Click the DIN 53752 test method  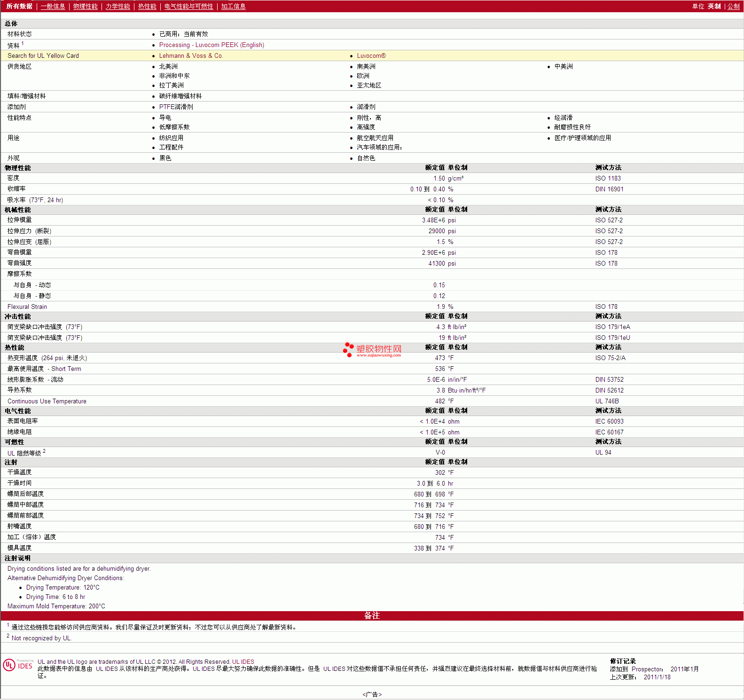point(609,380)
